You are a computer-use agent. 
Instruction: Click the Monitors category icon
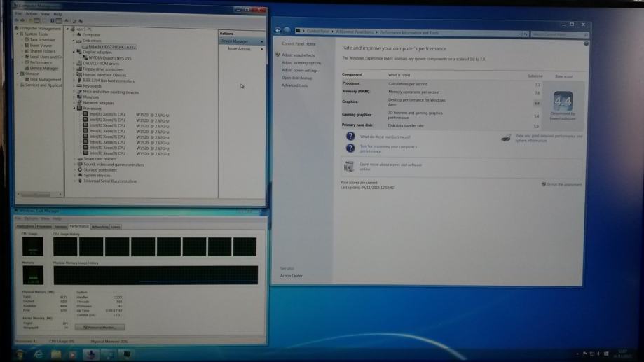coord(80,97)
